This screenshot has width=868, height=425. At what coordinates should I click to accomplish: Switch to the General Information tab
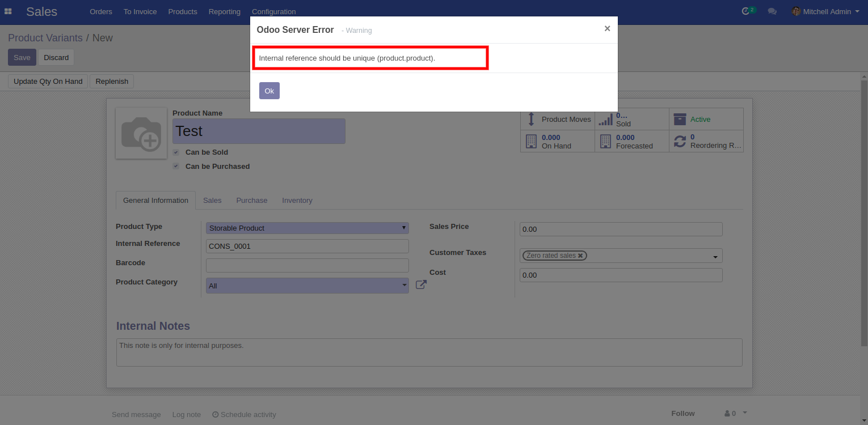point(155,201)
